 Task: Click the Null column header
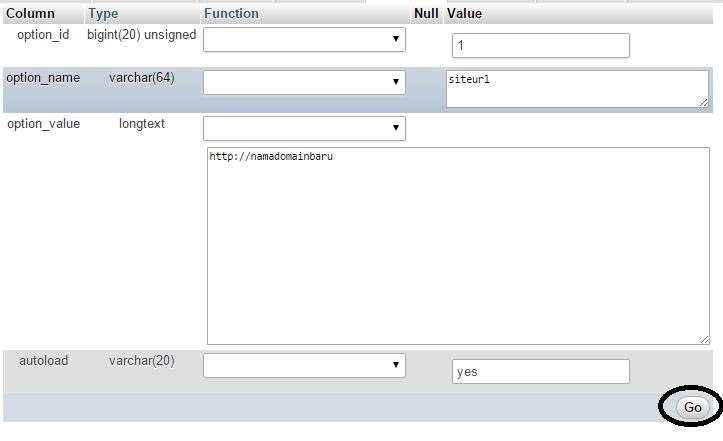point(426,14)
